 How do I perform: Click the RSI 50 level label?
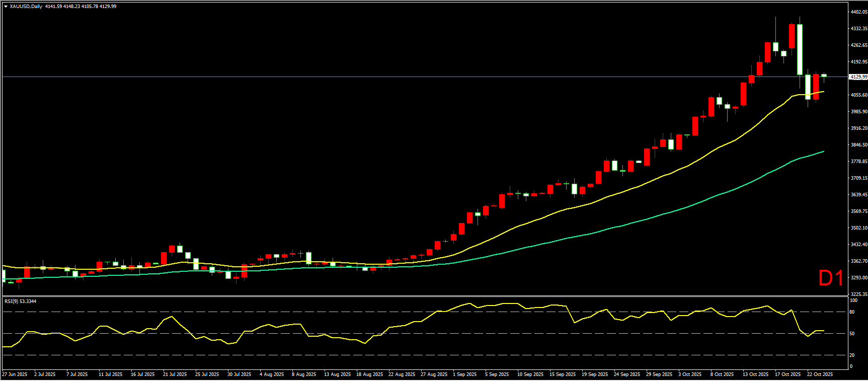852,334
